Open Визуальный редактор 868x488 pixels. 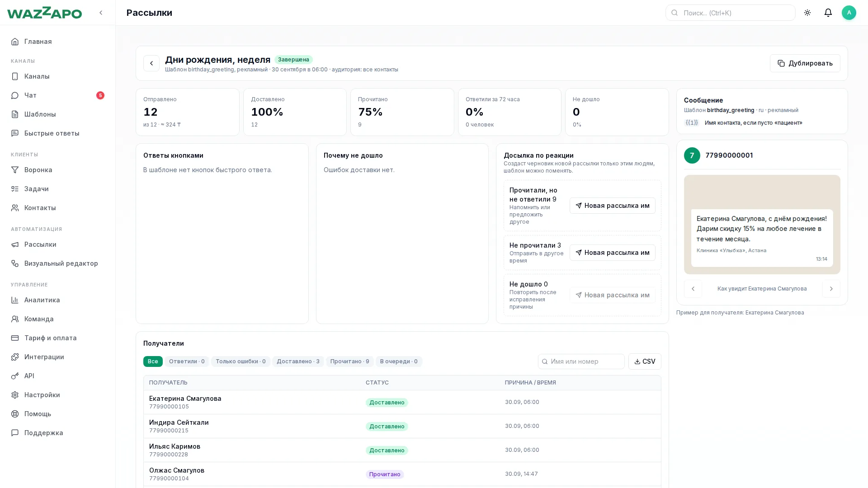(57, 263)
